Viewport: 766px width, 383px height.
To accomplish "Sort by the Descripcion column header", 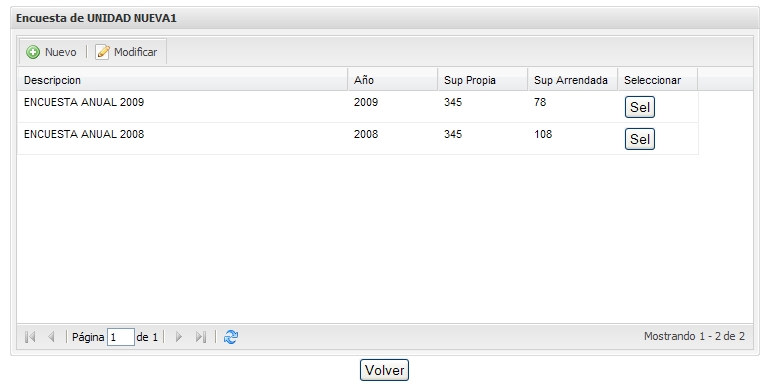I will (x=183, y=80).
